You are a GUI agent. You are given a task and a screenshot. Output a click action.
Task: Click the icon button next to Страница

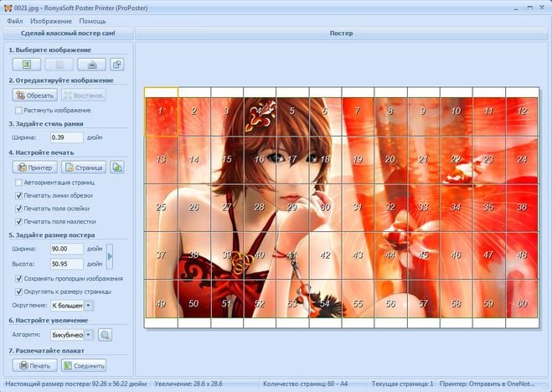point(117,168)
